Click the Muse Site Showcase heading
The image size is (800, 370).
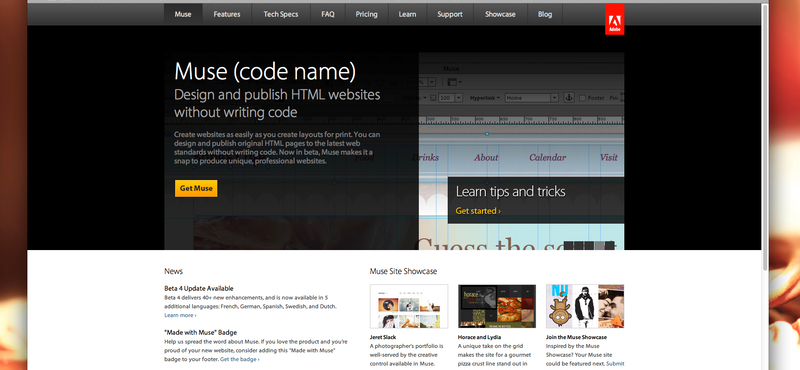coord(403,271)
